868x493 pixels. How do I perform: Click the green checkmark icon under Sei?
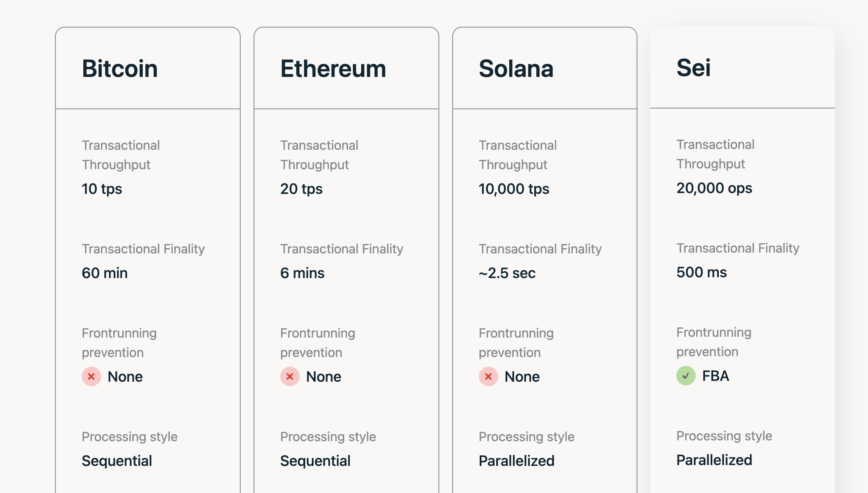(686, 376)
